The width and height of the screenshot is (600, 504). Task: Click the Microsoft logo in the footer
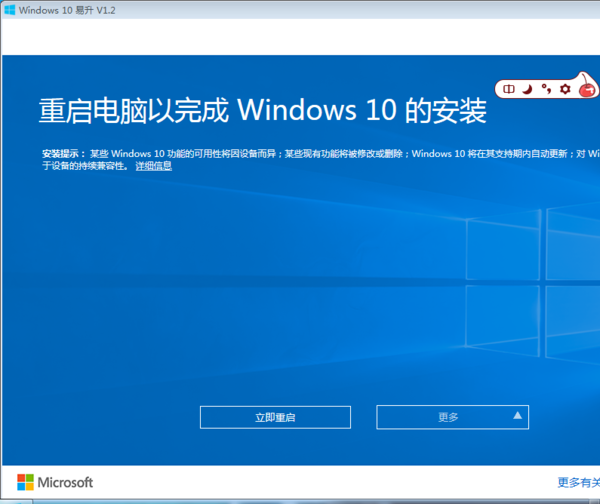point(55,482)
